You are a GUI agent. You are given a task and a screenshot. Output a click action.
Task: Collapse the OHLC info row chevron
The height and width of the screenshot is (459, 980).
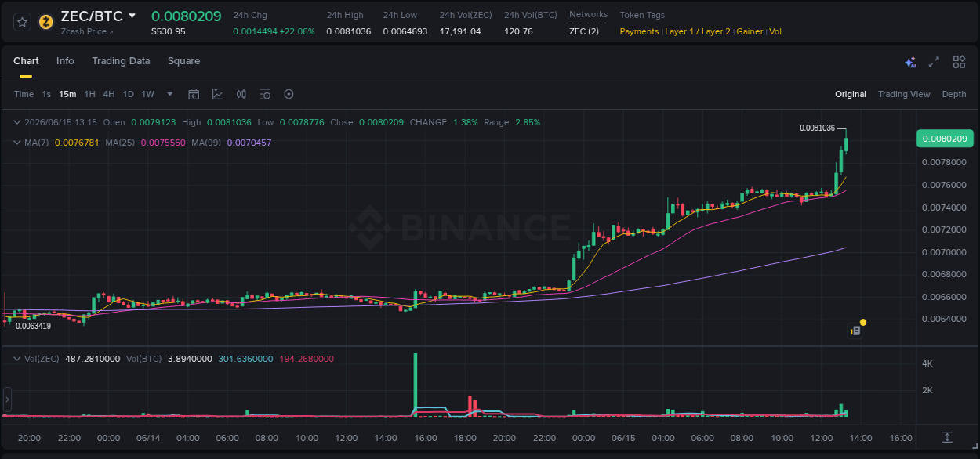coord(17,122)
